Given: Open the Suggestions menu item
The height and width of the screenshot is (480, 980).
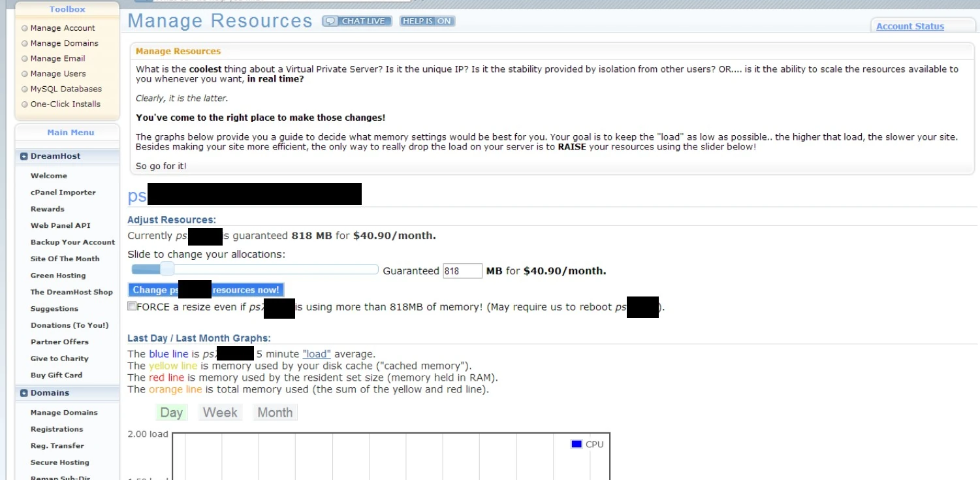Looking at the screenshot, I should 54,309.
